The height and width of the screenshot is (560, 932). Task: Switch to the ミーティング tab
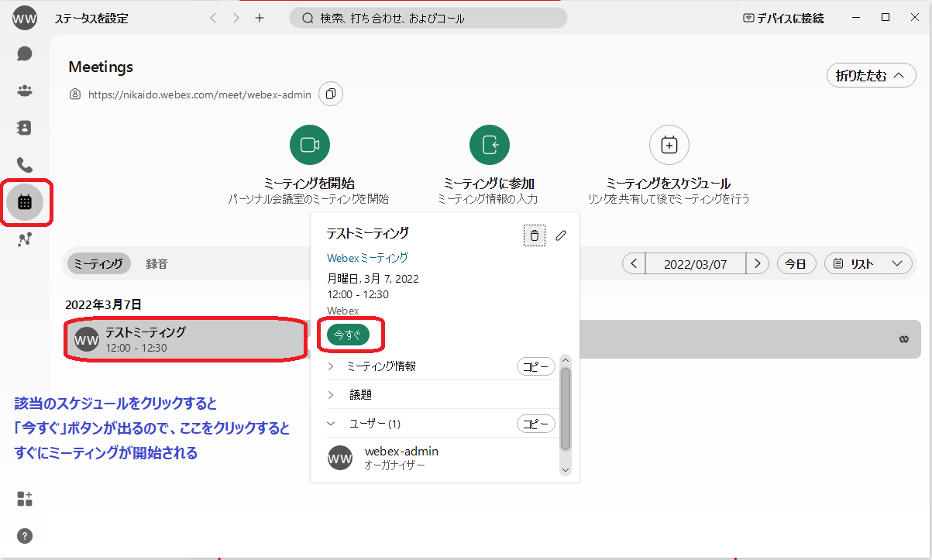point(98,264)
